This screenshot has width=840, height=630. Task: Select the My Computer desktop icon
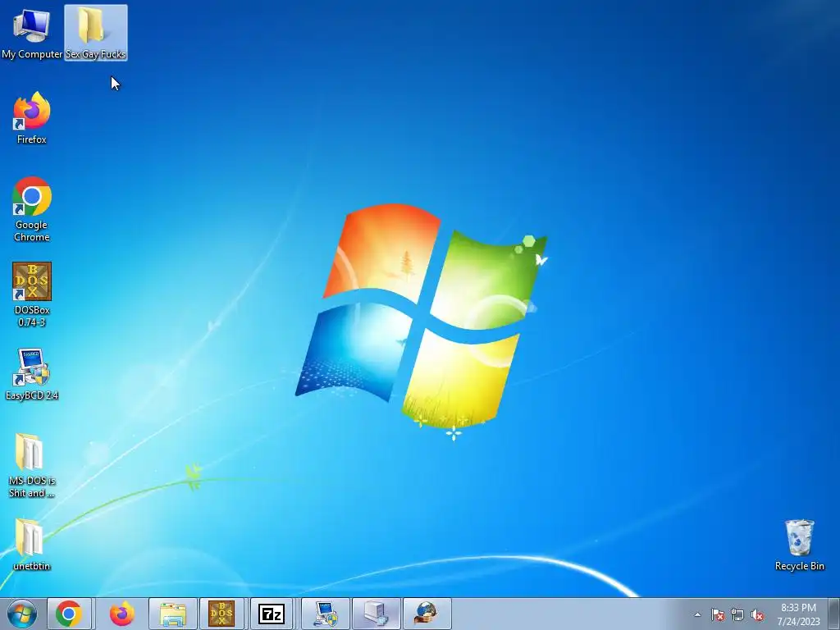[32, 33]
